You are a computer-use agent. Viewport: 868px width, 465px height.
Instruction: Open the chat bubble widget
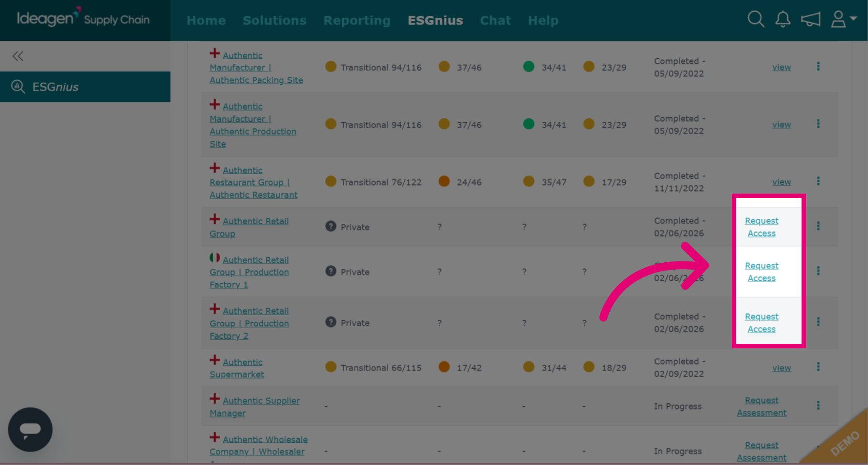point(30,429)
